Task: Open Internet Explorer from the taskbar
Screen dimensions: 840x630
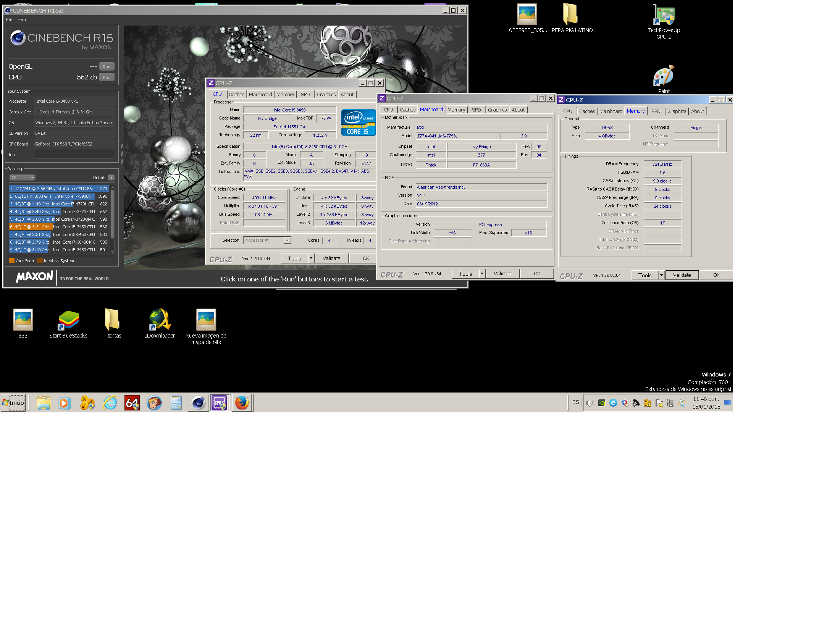Action: [x=110, y=403]
